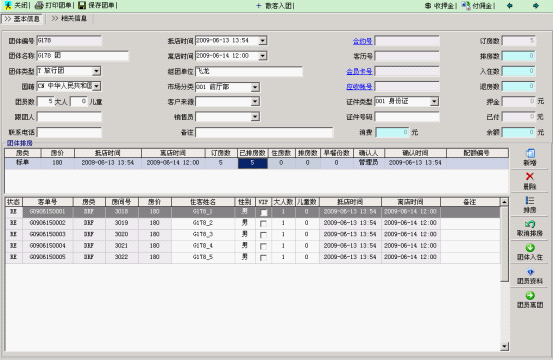Click the 团员离团 member leave icon
553x361 pixels.
[x=530, y=295]
